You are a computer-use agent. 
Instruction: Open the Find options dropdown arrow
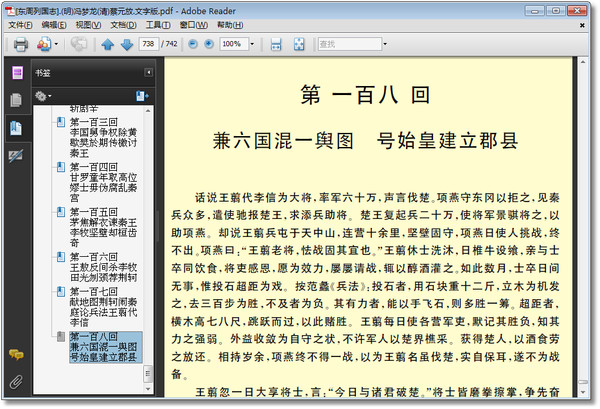tap(385, 44)
